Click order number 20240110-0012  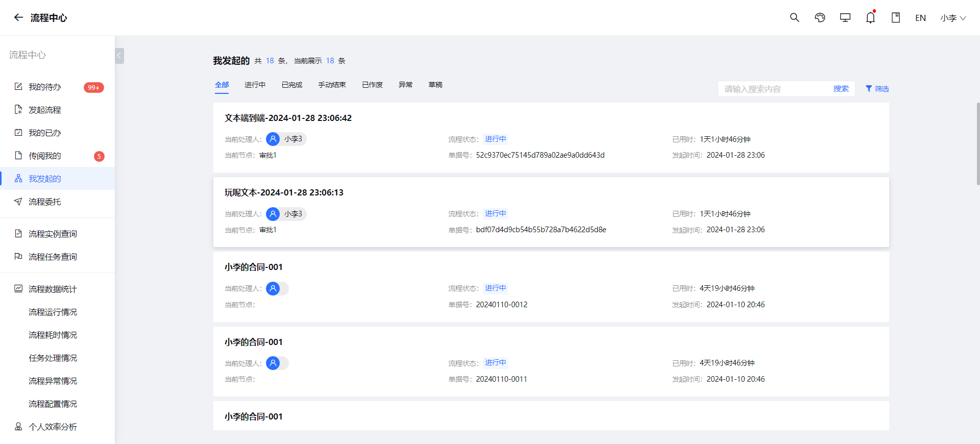pyautogui.click(x=502, y=305)
